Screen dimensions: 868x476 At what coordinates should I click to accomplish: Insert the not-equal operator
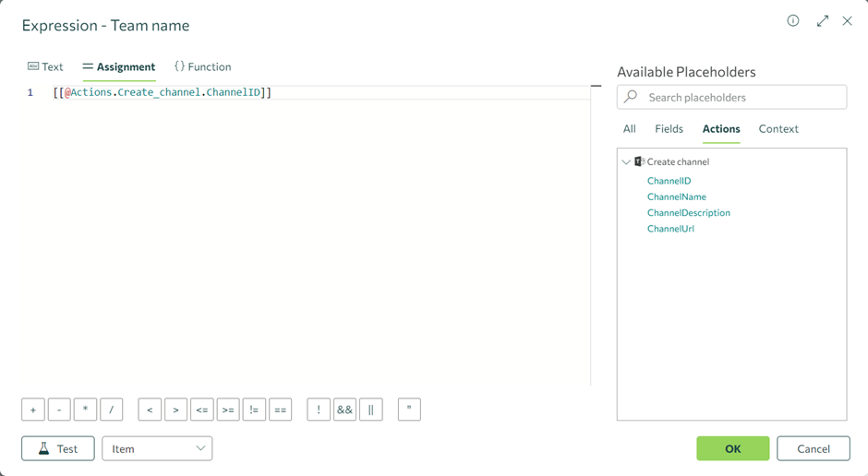click(254, 410)
